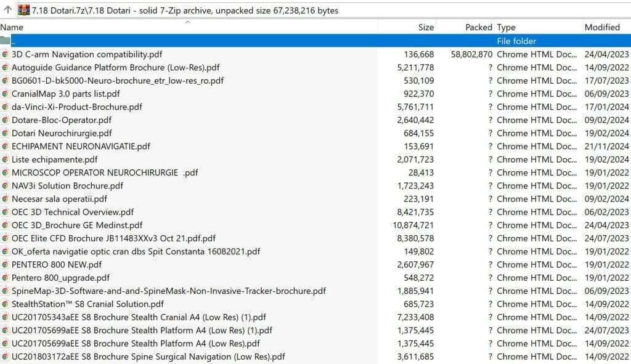
Task: Click the icon of Pentero 800_upgrade.pdf
Action: coord(5,278)
